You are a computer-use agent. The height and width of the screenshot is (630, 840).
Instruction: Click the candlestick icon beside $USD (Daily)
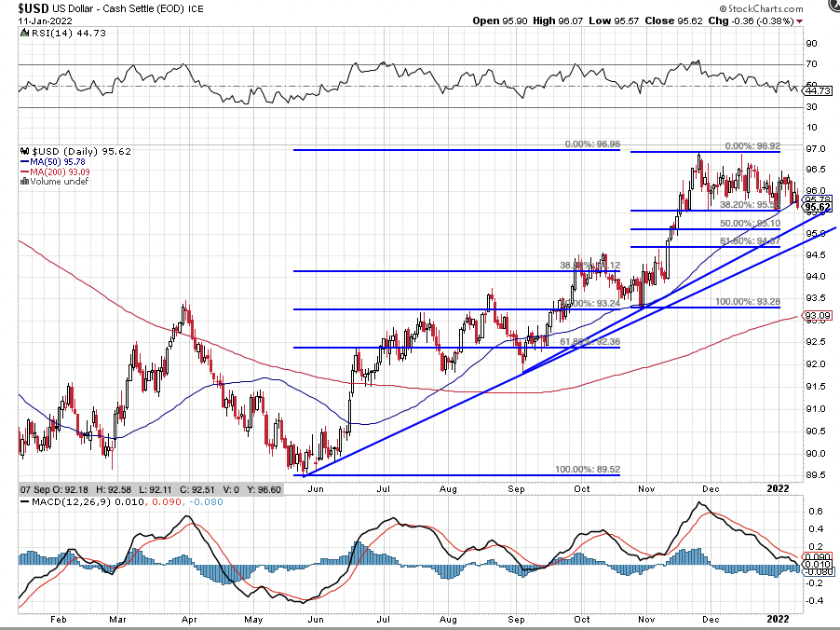click(x=24, y=151)
